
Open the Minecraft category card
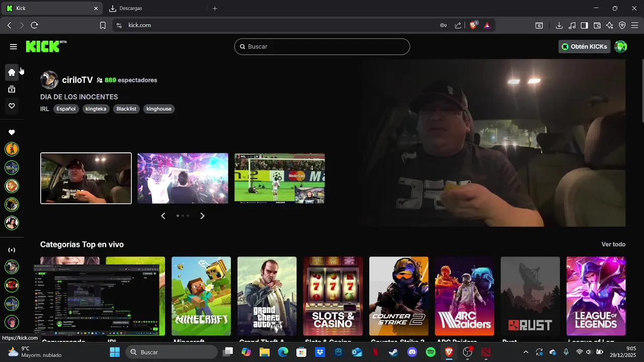tap(201, 296)
